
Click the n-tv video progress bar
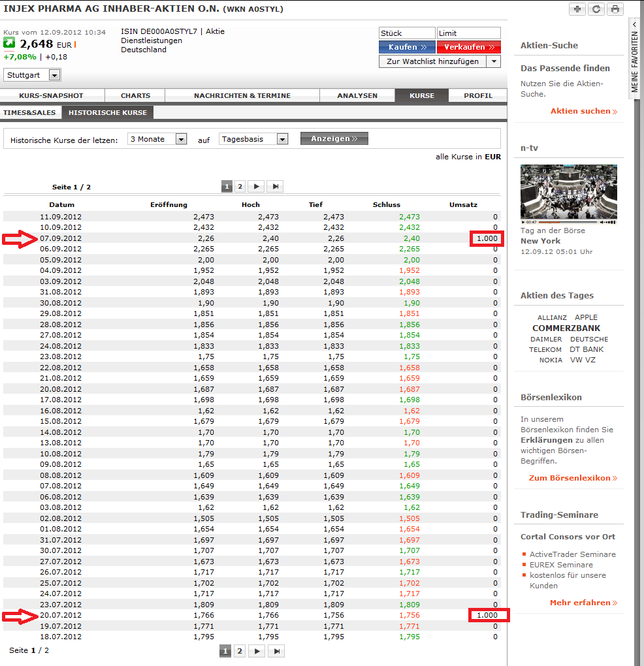coord(567,222)
